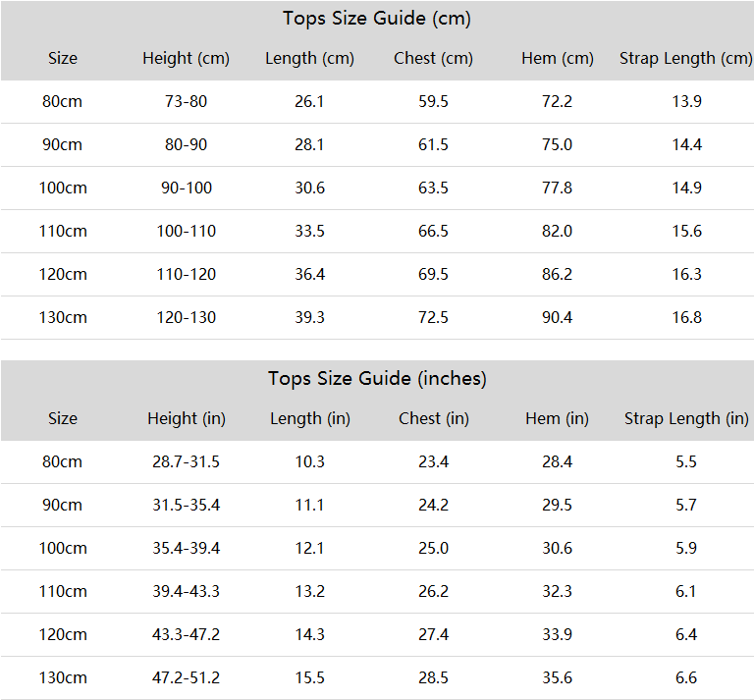Select the 'Strap Length (cm)' column header
Viewport: 754px width, 700px height.
click(685, 59)
